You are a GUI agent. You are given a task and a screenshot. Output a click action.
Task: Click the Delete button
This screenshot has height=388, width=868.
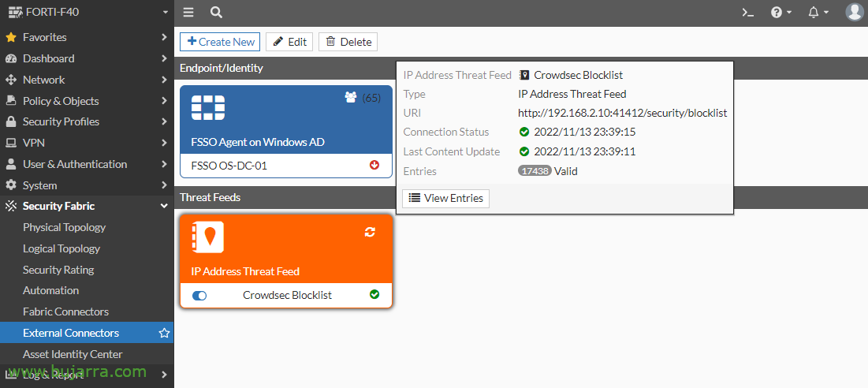pyautogui.click(x=348, y=42)
